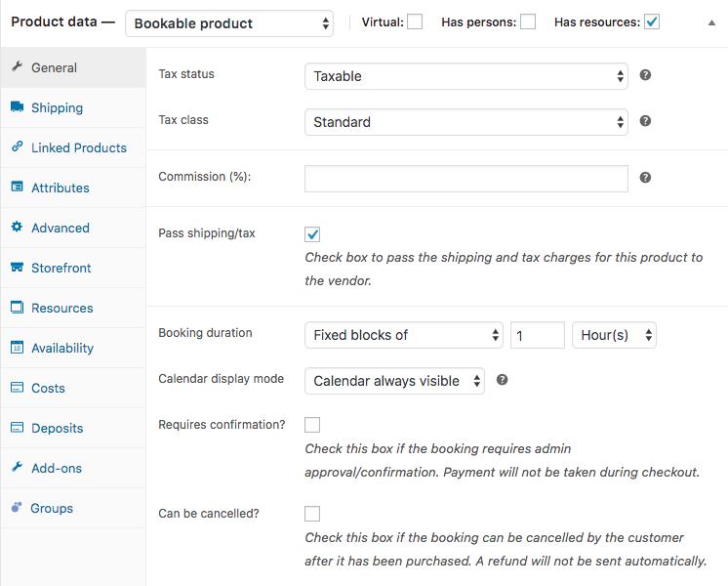The width and height of the screenshot is (728, 586).
Task: Enable the Virtual checkbox
Action: coord(415,22)
